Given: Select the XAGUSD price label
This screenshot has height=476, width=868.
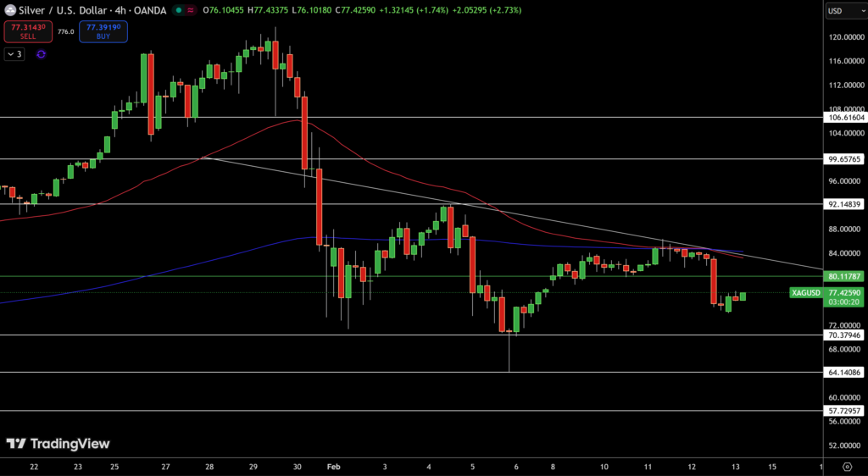Looking at the screenshot, I should point(805,293).
